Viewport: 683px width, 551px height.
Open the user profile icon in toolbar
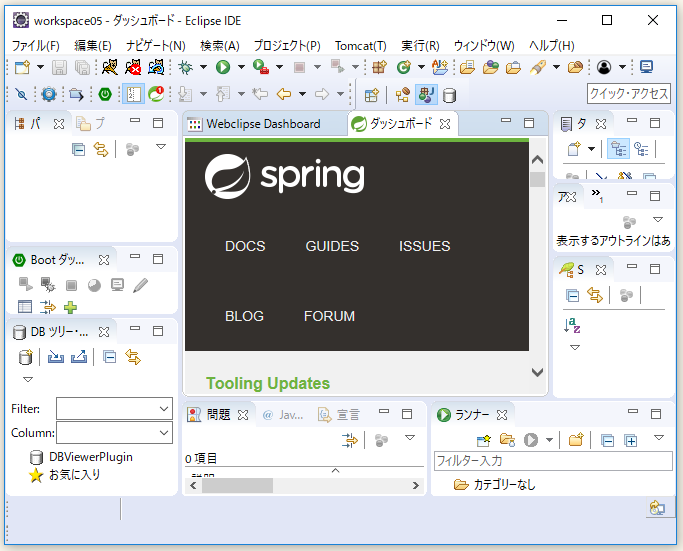tap(604, 67)
